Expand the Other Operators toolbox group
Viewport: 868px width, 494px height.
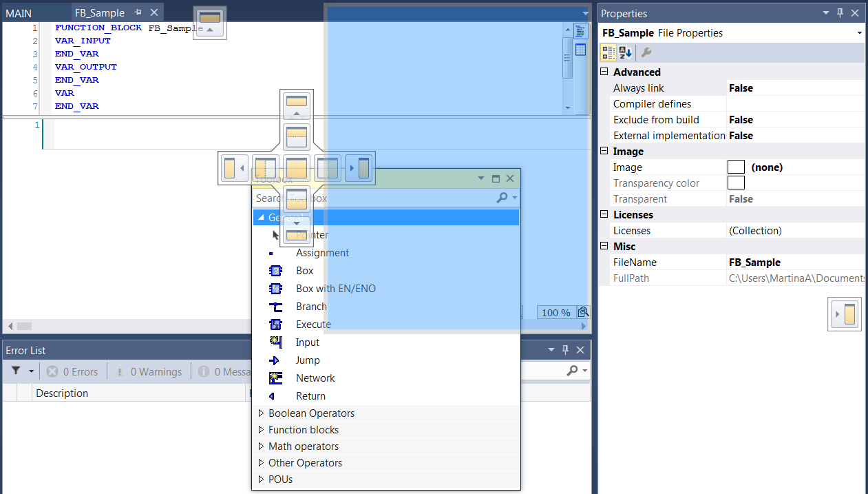click(261, 463)
